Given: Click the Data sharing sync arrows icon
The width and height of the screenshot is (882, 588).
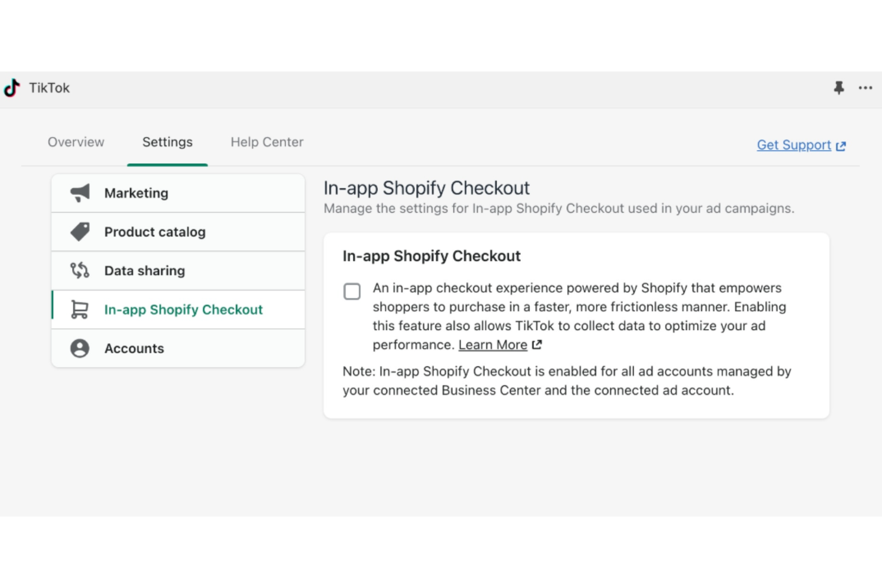Looking at the screenshot, I should pyautogui.click(x=80, y=270).
